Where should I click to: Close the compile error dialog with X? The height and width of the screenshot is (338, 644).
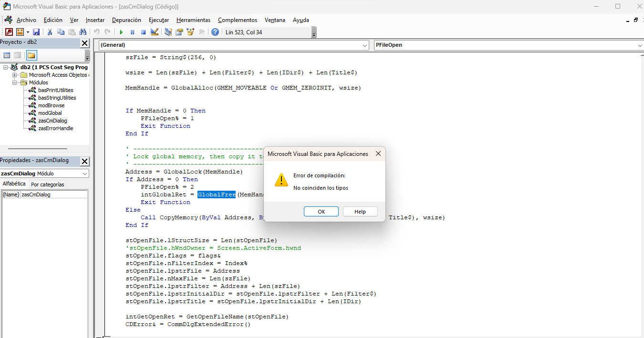point(378,154)
